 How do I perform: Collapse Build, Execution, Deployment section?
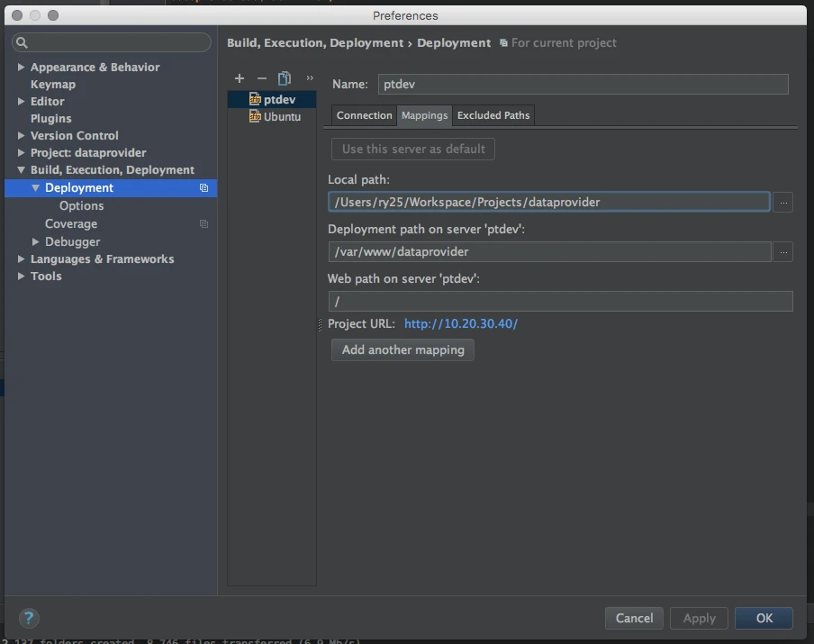[x=21, y=170]
